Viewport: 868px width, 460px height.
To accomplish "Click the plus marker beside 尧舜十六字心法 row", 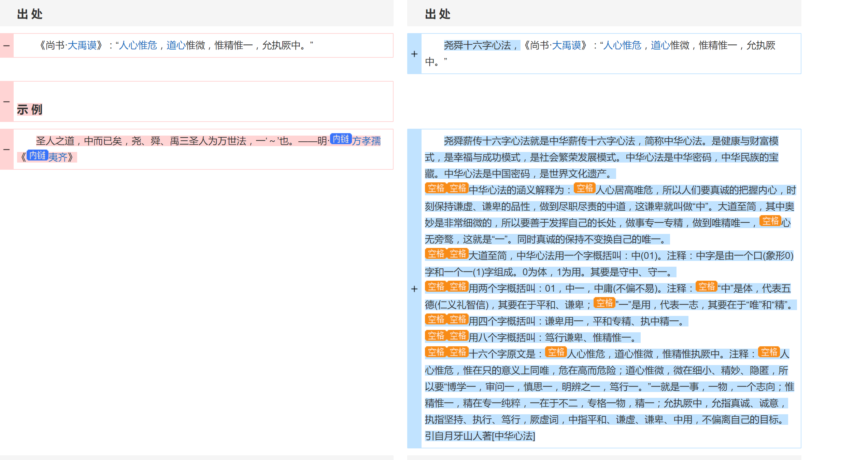I will 414,54.
